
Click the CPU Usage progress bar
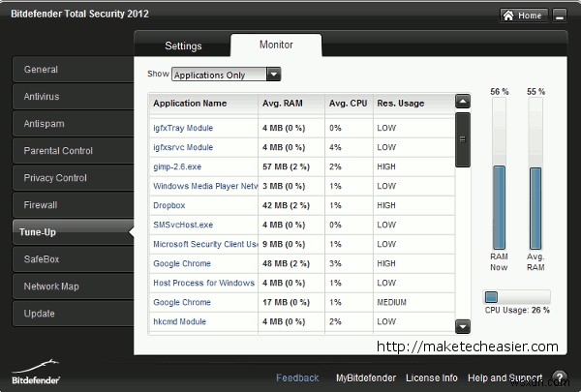pyautogui.click(x=517, y=297)
